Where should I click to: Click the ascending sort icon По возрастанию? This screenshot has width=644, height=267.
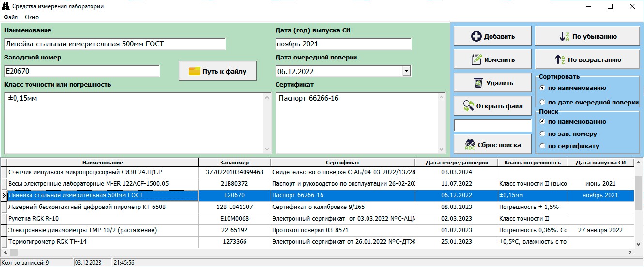560,59
